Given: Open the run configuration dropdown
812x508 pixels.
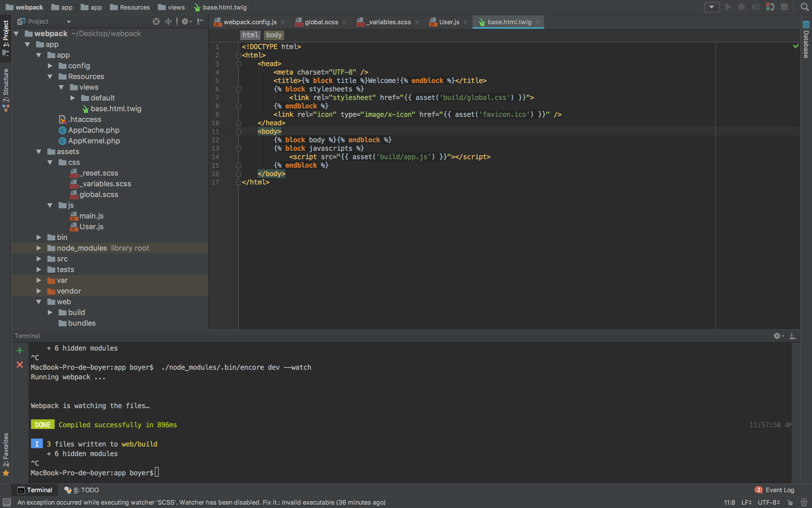Looking at the screenshot, I should 711,7.
